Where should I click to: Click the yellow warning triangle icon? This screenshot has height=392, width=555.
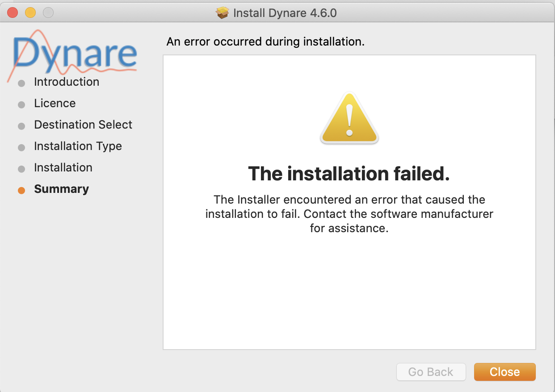pos(349,118)
